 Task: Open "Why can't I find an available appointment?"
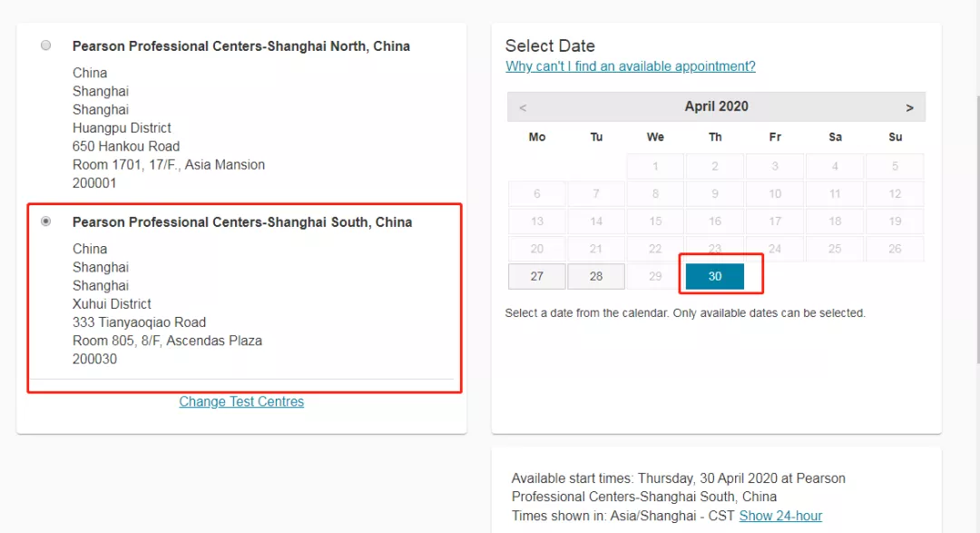click(x=631, y=66)
